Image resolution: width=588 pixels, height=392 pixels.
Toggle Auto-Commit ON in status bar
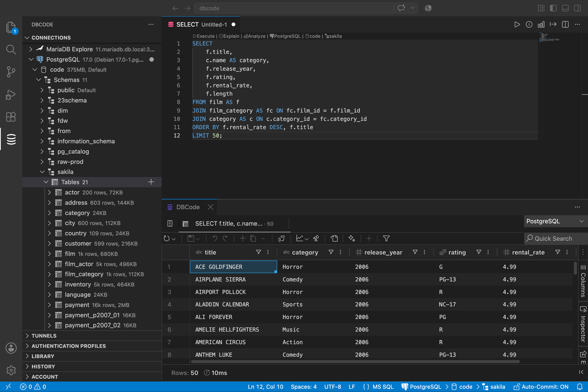541,387
